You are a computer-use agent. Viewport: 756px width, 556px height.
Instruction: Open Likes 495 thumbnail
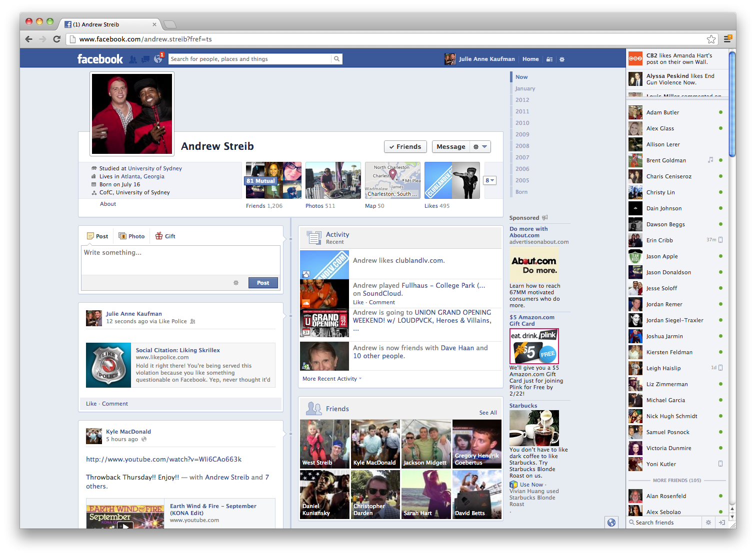click(452, 180)
